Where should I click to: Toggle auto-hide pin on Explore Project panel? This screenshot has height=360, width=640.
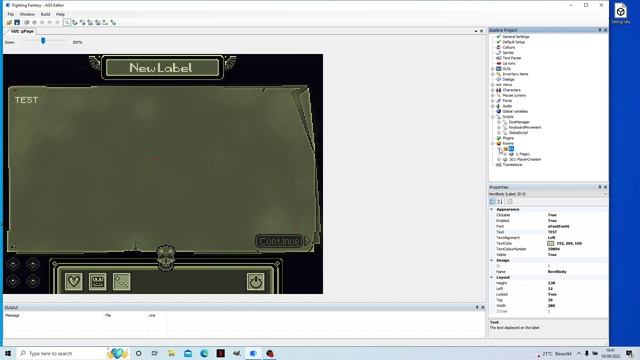(600, 30)
